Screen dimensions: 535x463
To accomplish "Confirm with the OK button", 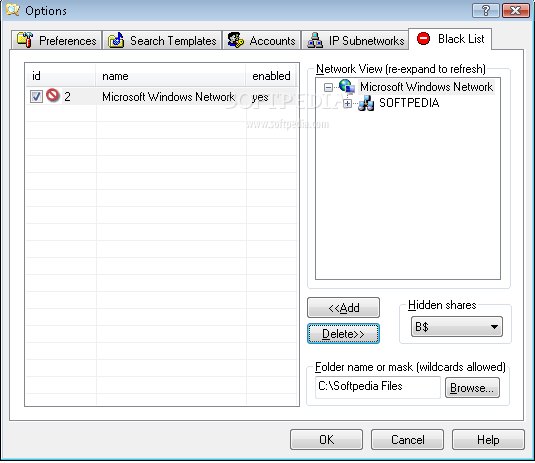I will tap(327, 439).
